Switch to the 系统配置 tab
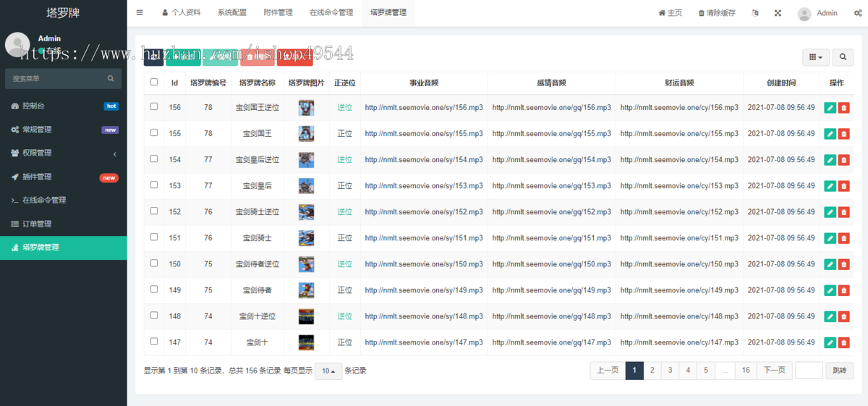The height and width of the screenshot is (406, 868). (x=232, y=13)
